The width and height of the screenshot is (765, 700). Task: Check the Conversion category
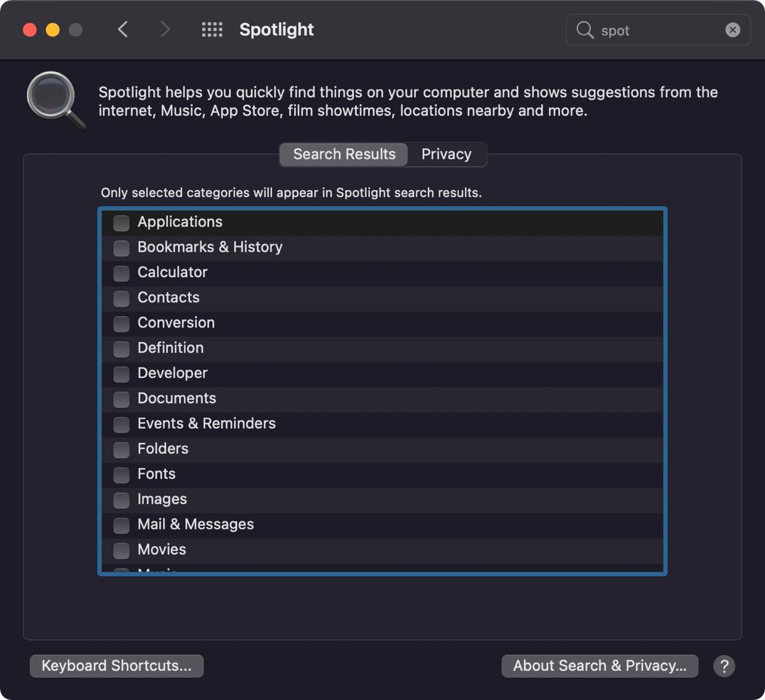tap(121, 323)
